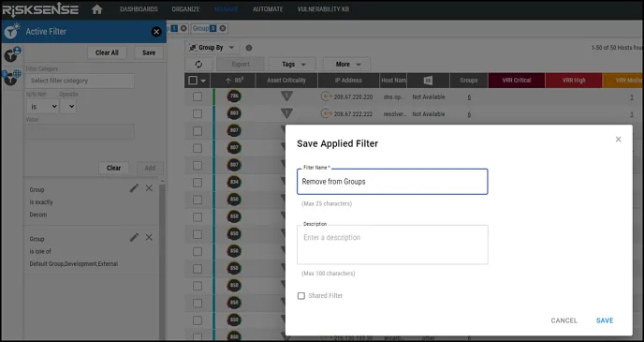The height and width of the screenshot is (342, 644).
Task: Click the arrow icon beside 208.67.222.222
Action: (327, 113)
